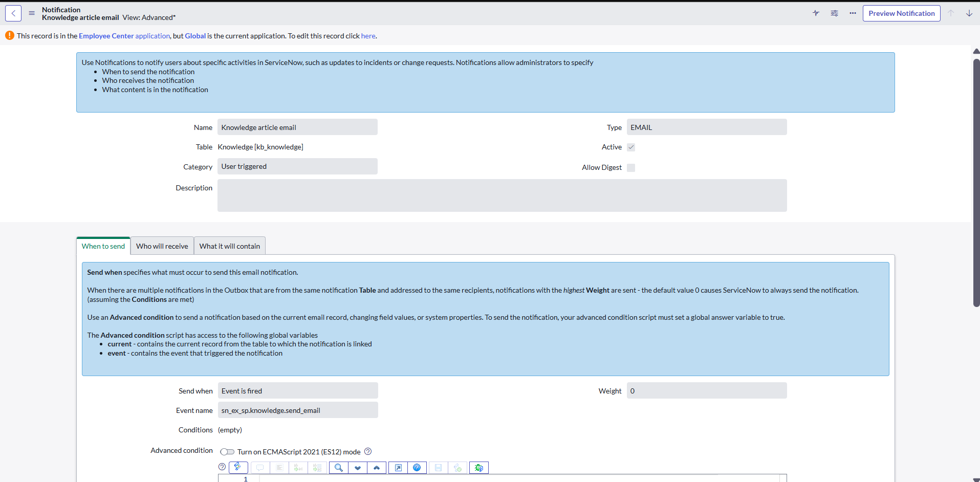Open the script debugger bug icon
980x482 pixels.
point(479,468)
